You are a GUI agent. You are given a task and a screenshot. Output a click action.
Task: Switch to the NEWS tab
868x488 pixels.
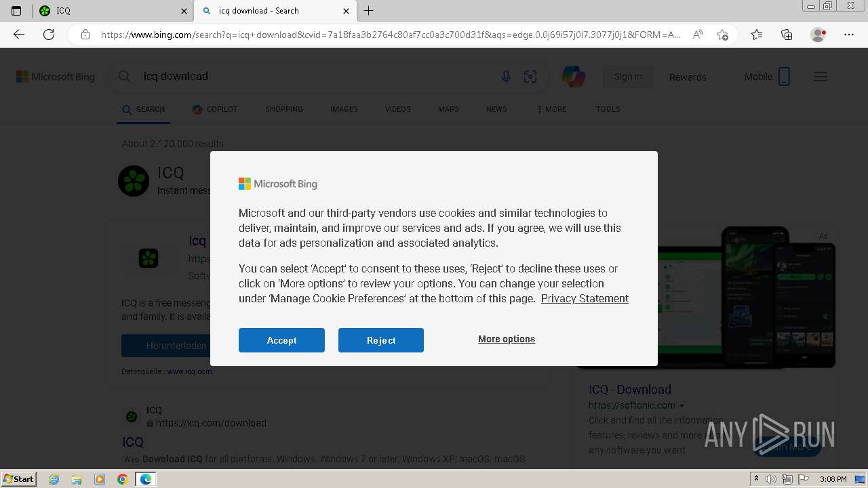tap(496, 109)
